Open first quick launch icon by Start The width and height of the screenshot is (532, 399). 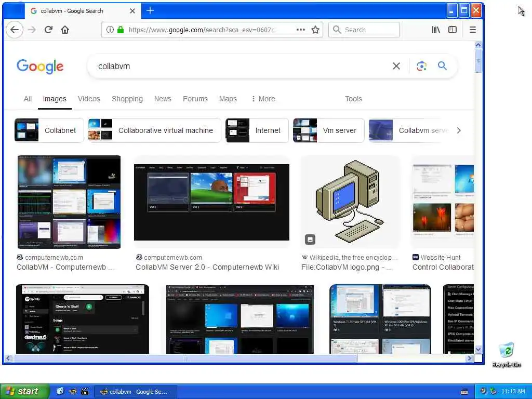[x=60, y=391]
